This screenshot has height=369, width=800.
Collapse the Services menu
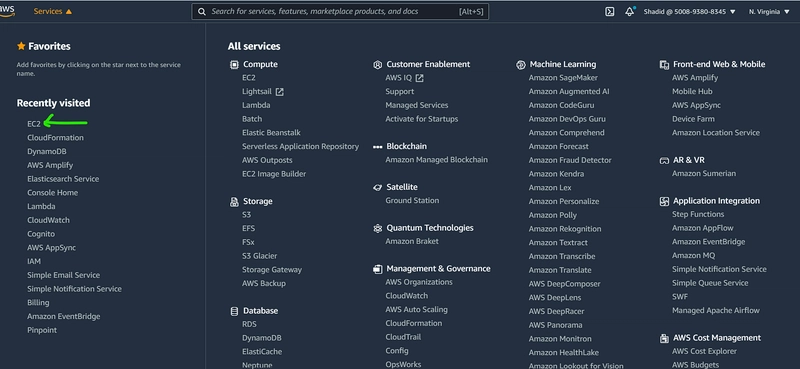point(53,11)
